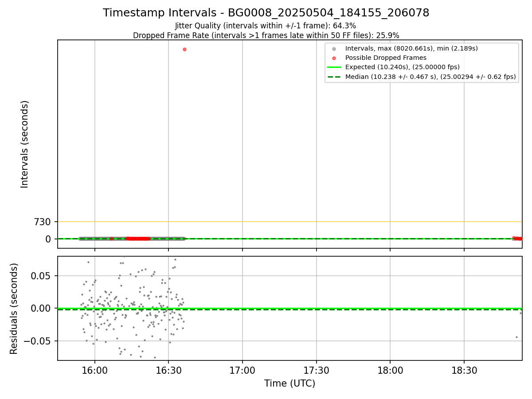Click the 0 y-axis tick label on intervals plot
Image resolution: width=532 pixels, height=399 pixels.
[49, 239]
